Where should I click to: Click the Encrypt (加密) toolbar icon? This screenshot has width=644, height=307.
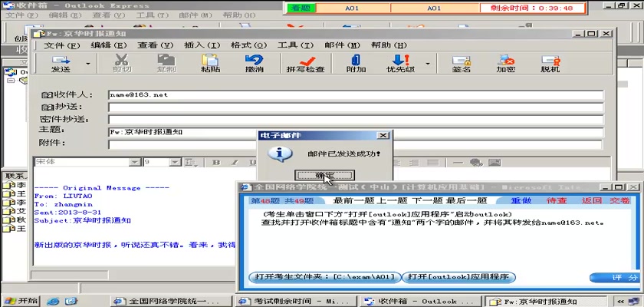click(x=505, y=64)
